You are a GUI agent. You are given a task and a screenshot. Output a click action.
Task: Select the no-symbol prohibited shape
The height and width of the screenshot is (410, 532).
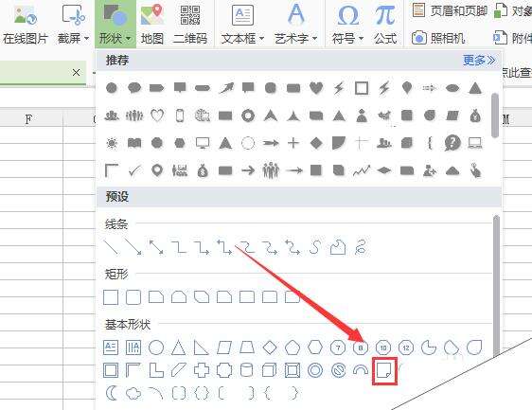(338, 370)
